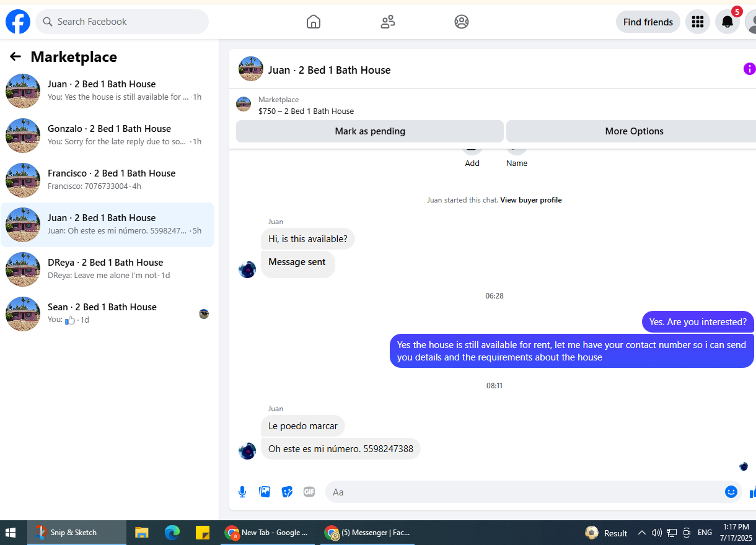Image resolution: width=756 pixels, height=545 pixels.
Task: Click the Facebook logo
Action: pyautogui.click(x=18, y=22)
